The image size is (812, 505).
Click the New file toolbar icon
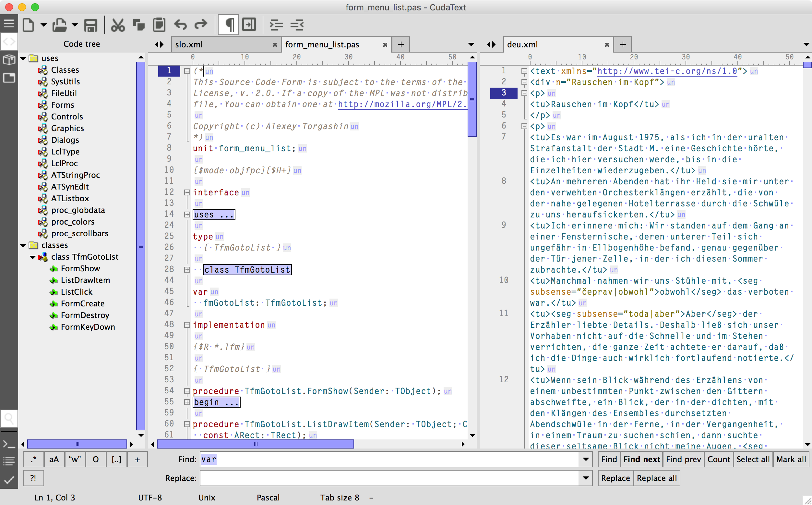pyautogui.click(x=28, y=25)
